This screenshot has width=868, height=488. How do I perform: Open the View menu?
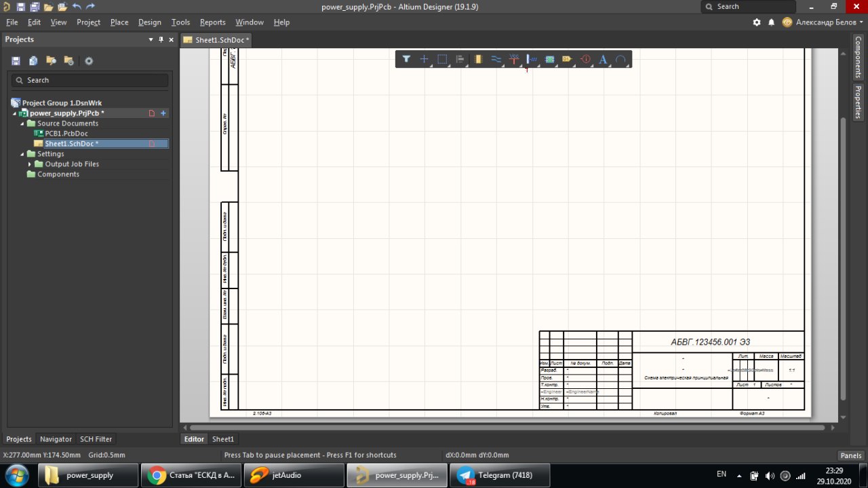(x=58, y=22)
